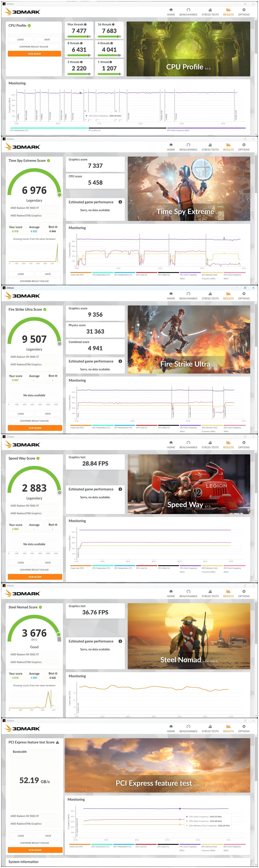The width and height of the screenshot is (259, 868).
Task: Click the Max threads score 7 477
Action: [x=79, y=31]
